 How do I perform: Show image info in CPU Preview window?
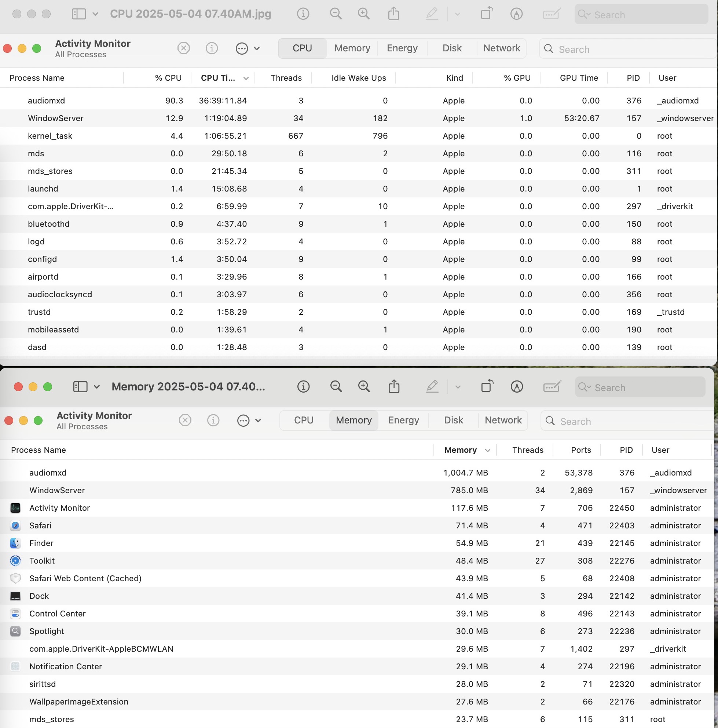coord(303,14)
